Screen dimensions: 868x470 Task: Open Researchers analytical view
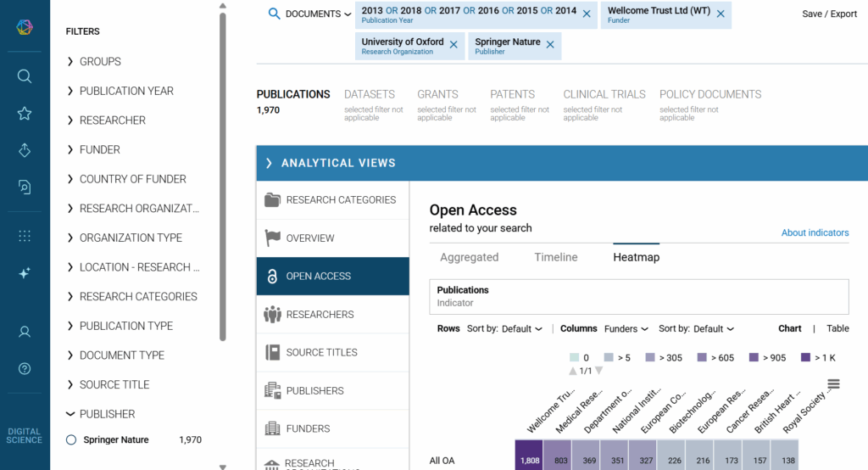tap(320, 314)
